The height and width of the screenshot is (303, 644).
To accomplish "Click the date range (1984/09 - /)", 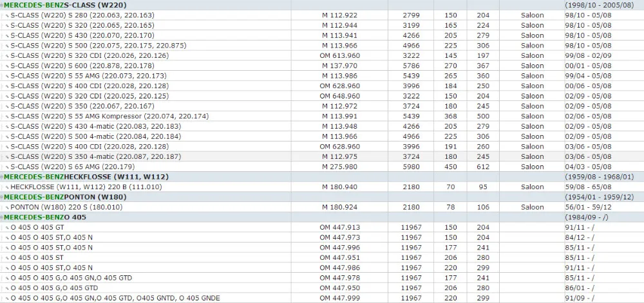I will (585, 217).
